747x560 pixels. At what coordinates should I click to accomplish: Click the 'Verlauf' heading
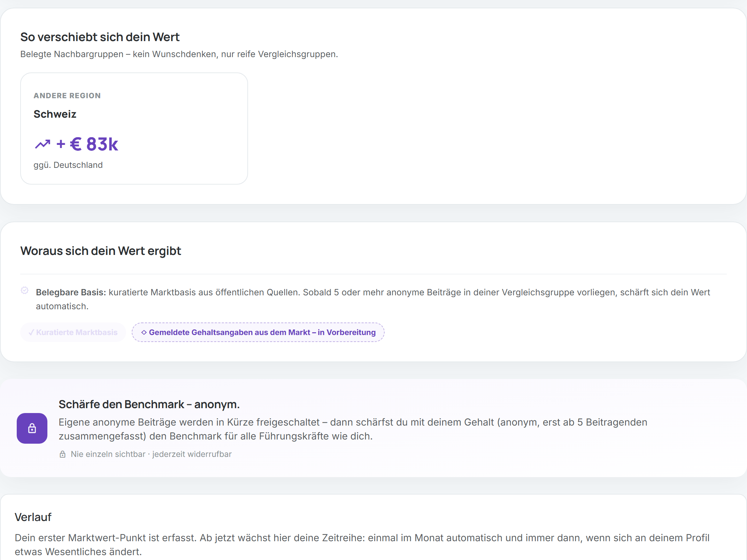click(33, 517)
